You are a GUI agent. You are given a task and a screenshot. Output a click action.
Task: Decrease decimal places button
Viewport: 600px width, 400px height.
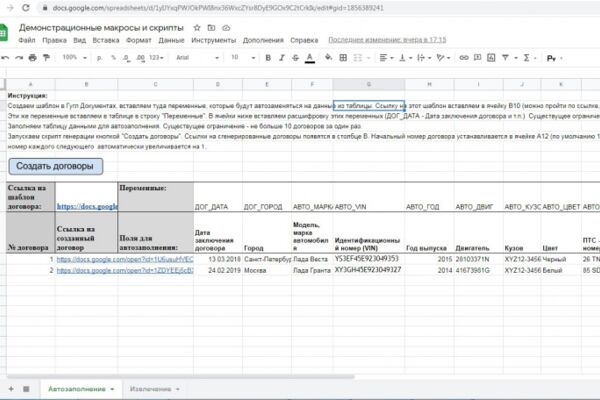click(126, 58)
